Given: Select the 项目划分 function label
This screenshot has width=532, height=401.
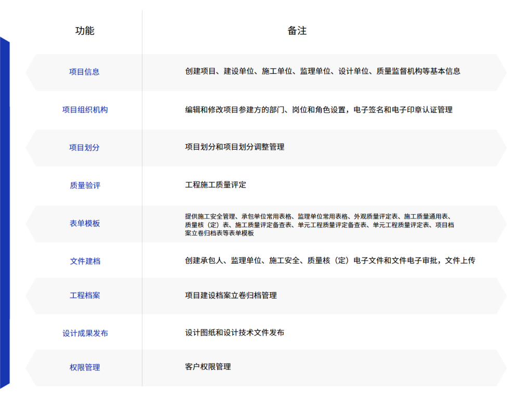Looking at the screenshot, I should point(84,147).
